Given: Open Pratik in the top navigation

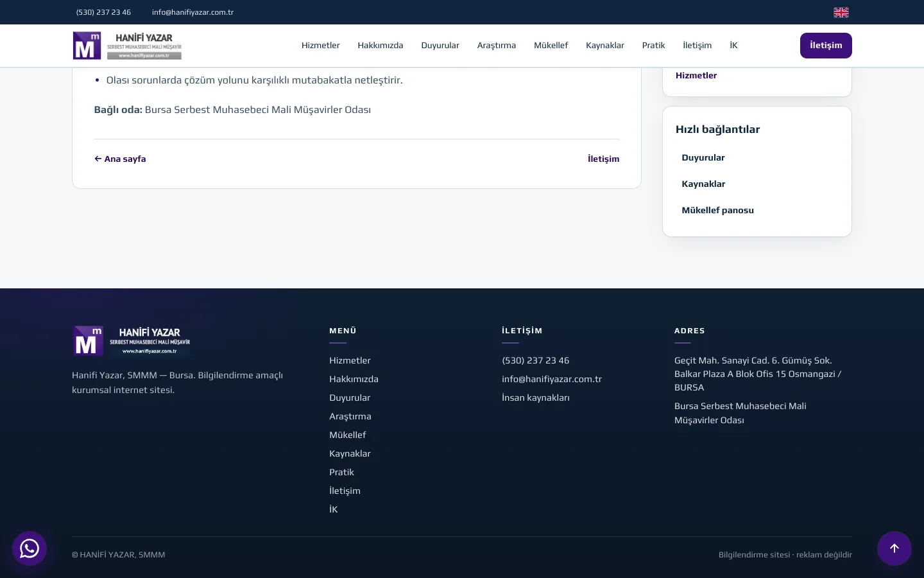Looking at the screenshot, I should point(653,46).
